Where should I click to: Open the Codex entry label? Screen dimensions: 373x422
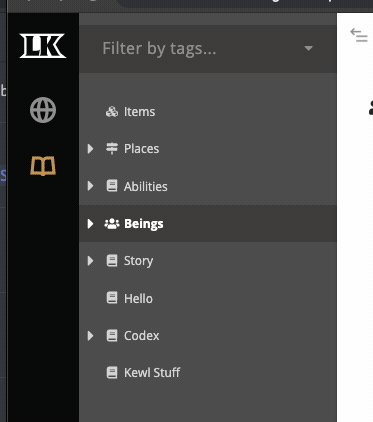coord(142,336)
